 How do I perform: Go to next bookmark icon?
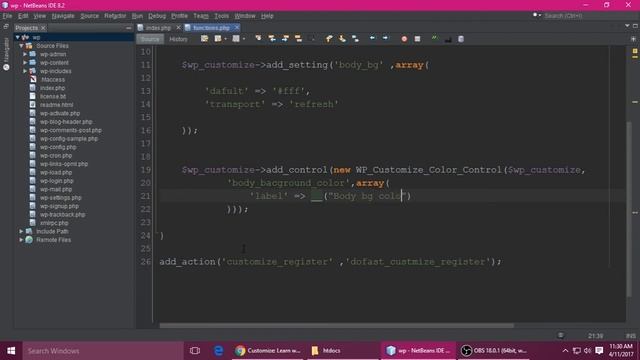[x=342, y=39]
